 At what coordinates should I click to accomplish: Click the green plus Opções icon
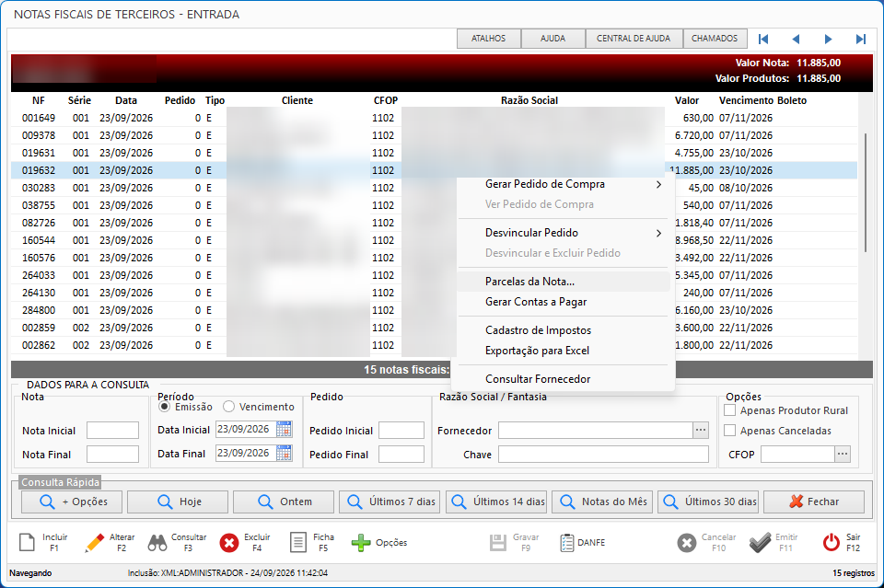coord(361,543)
